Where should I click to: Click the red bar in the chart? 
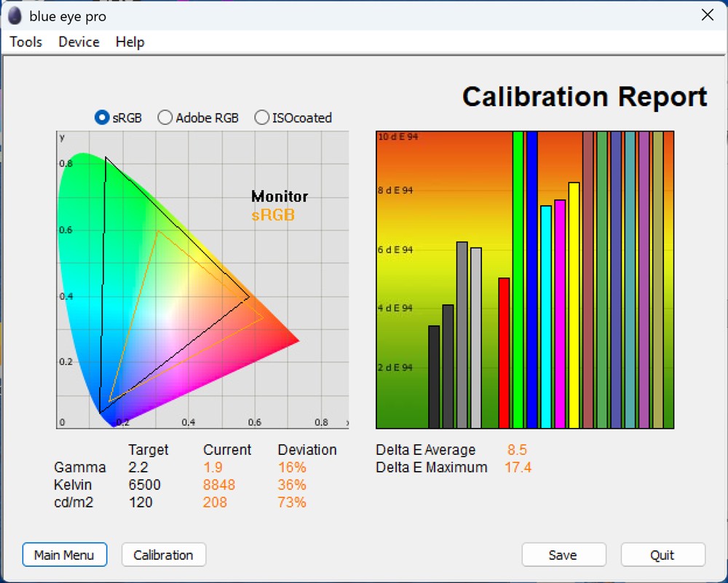click(x=504, y=353)
